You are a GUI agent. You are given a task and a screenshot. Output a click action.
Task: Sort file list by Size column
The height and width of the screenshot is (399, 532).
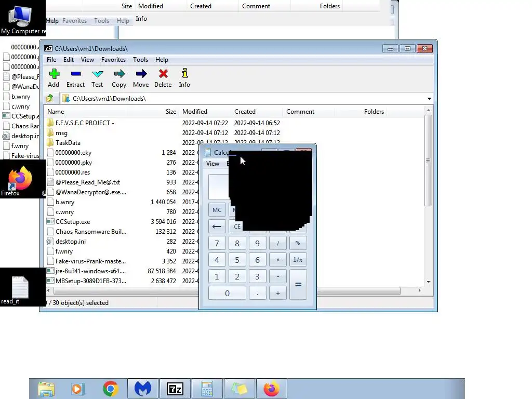coord(153,112)
